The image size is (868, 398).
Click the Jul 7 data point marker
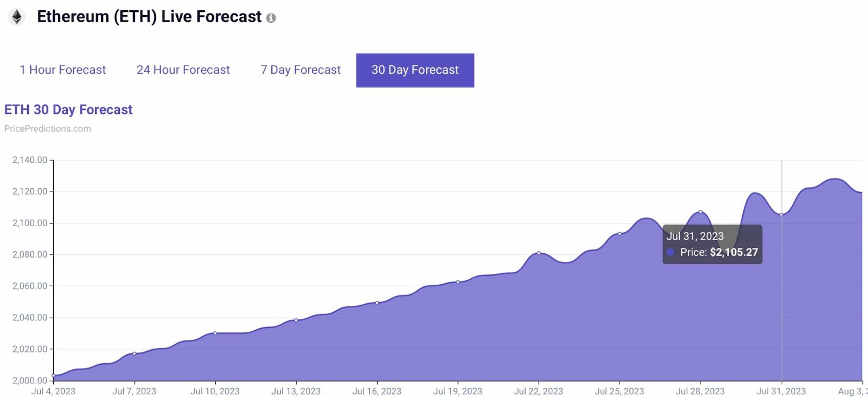point(135,354)
